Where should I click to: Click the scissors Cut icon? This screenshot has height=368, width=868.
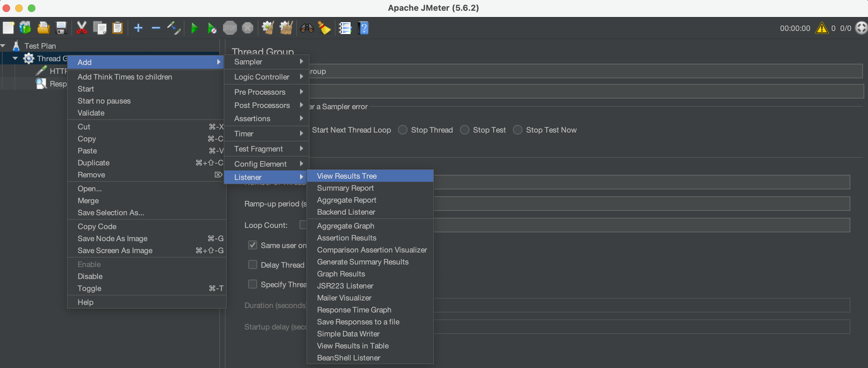[x=81, y=28]
